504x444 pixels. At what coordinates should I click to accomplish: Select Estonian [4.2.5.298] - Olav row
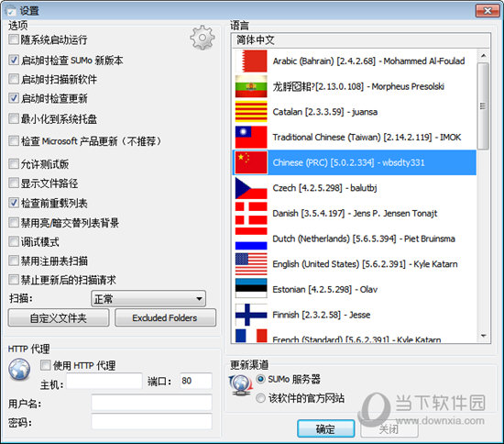coord(355,289)
